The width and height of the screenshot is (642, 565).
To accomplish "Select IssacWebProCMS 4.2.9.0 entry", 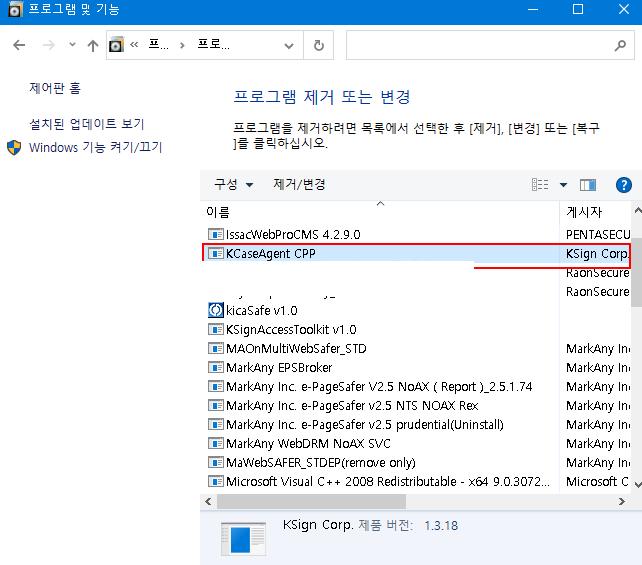I will pos(293,235).
